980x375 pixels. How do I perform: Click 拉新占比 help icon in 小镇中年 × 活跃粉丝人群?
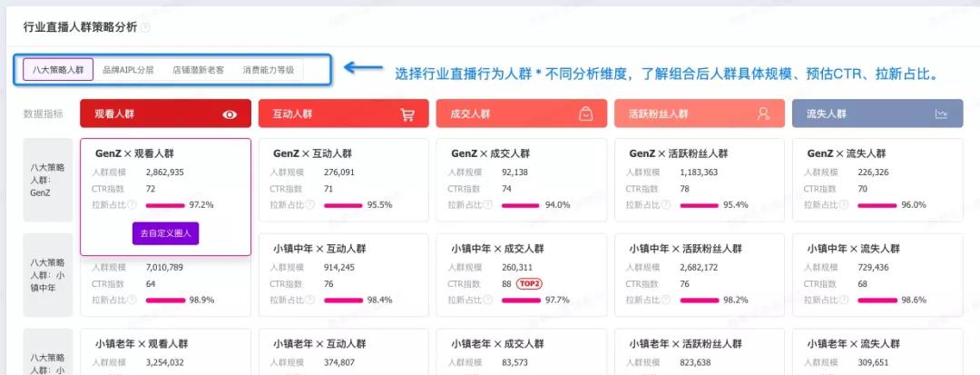coord(666,300)
